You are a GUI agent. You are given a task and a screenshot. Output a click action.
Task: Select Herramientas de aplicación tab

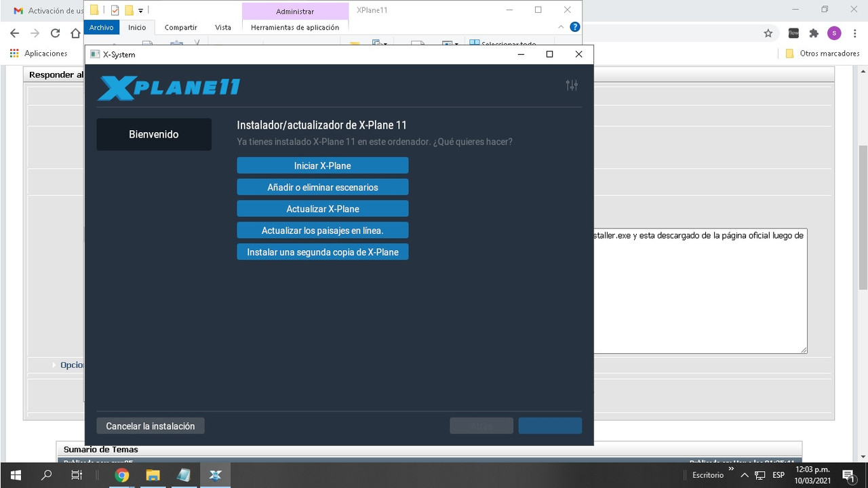click(x=295, y=27)
